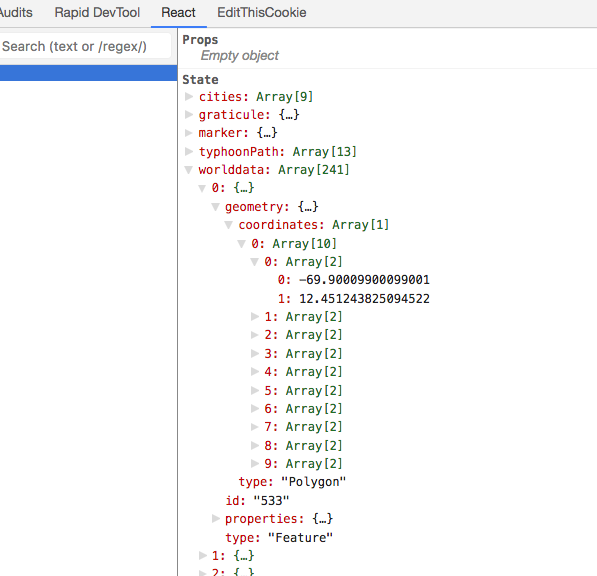
Task: Expand the 3: Array[2] arrow
Action: (255, 353)
